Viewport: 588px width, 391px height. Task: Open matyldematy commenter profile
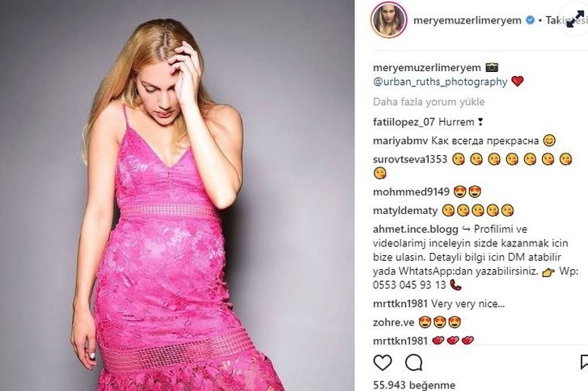click(405, 211)
